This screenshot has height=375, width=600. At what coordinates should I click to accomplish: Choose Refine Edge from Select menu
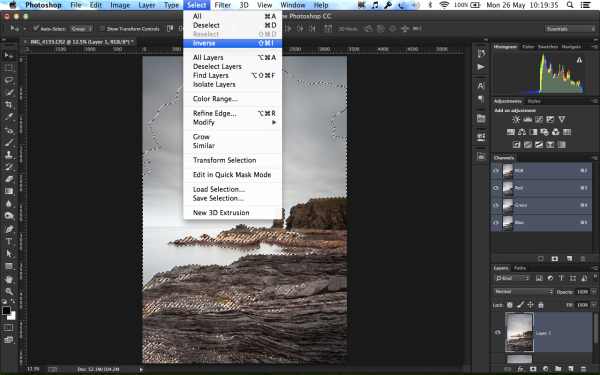[x=233, y=113]
